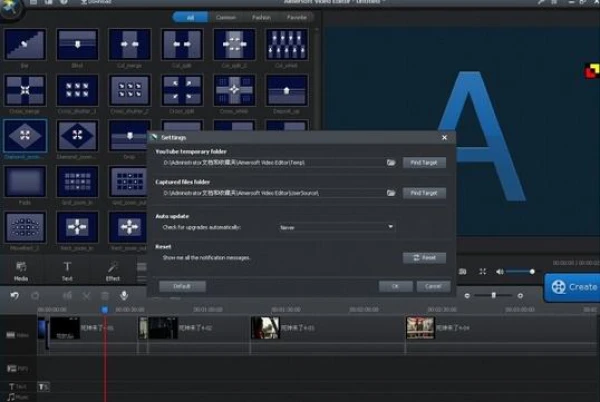Image resolution: width=600 pixels, height=402 pixels.
Task: Choose the Cross_split transition
Action: pos(182,90)
